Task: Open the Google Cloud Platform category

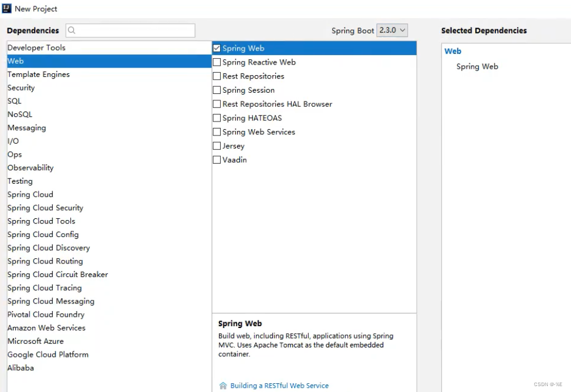Action: (109, 355)
